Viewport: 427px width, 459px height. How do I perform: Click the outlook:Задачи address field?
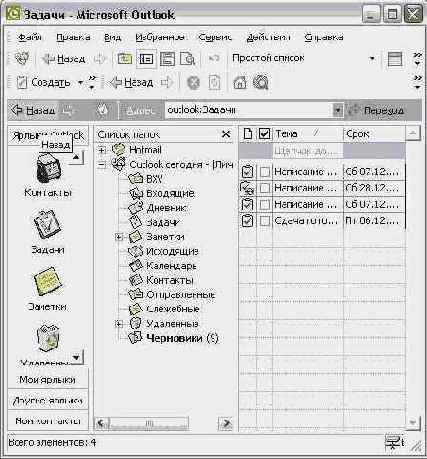[249, 110]
